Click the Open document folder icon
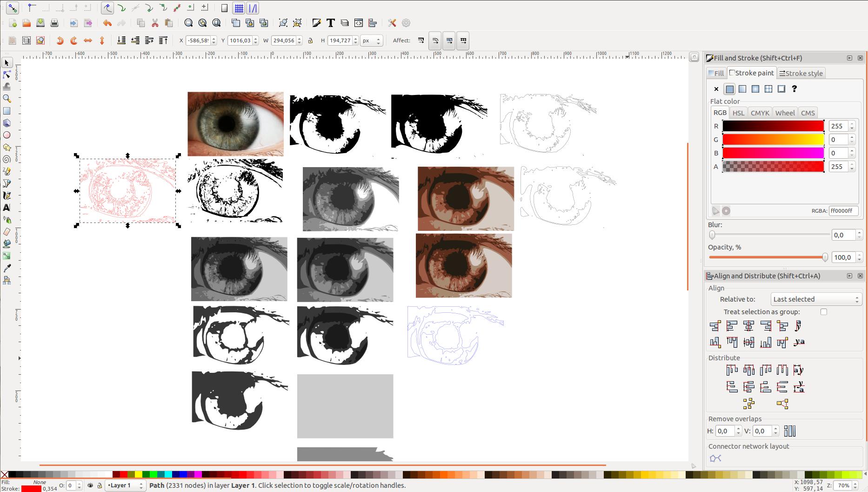 point(27,23)
